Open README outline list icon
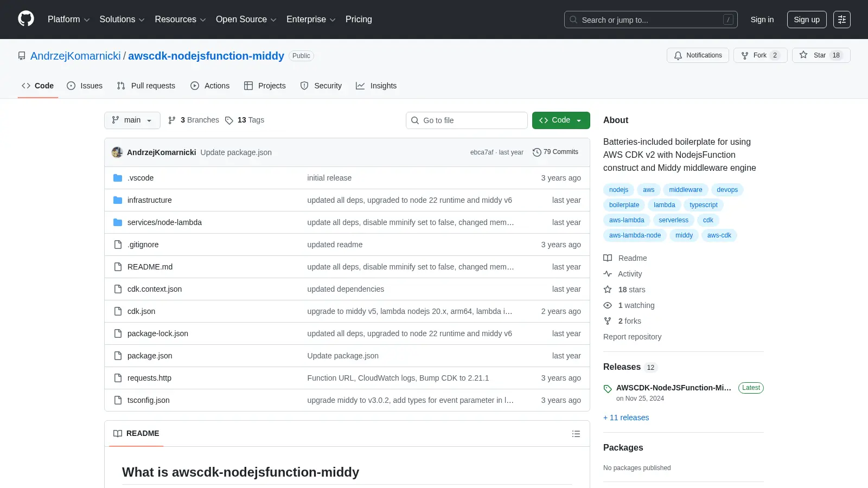The image size is (868, 488). [576, 434]
